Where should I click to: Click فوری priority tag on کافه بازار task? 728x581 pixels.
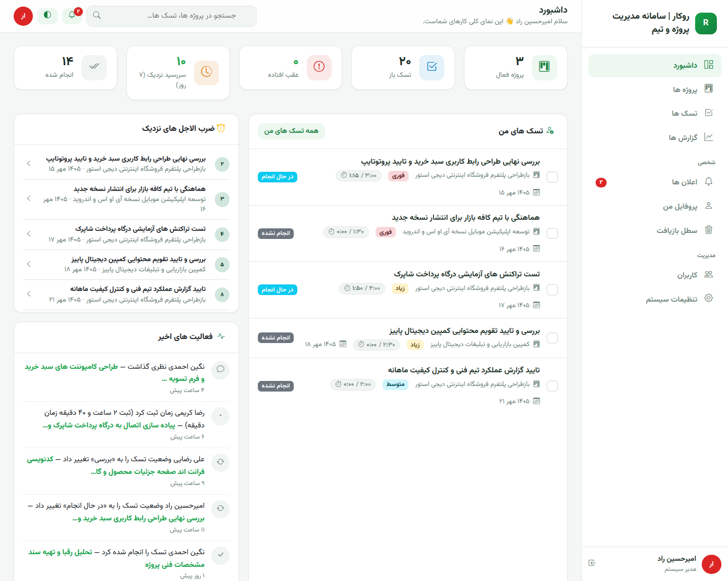point(386,232)
